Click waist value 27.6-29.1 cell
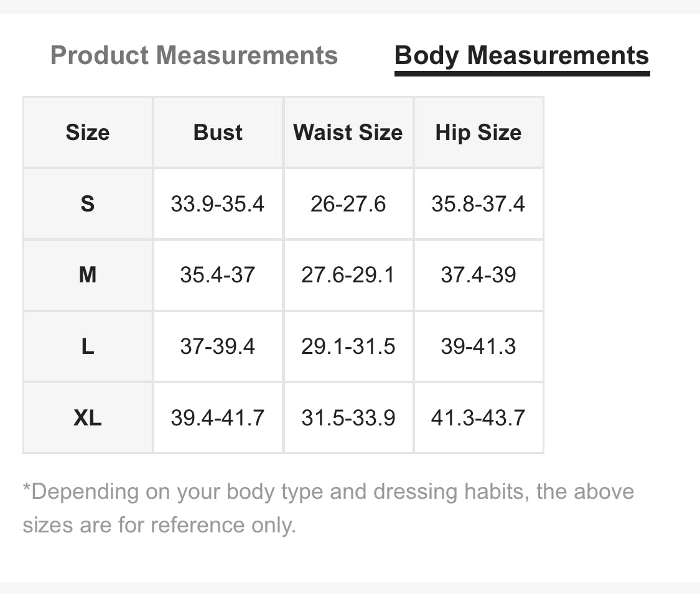Screen dimensions: 700x594 tap(348, 275)
